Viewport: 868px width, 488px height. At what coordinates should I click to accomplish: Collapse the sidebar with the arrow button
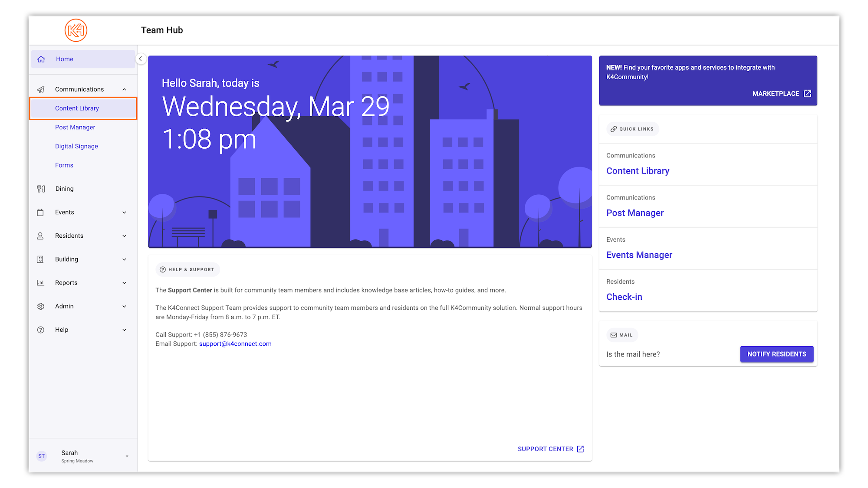(x=141, y=59)
